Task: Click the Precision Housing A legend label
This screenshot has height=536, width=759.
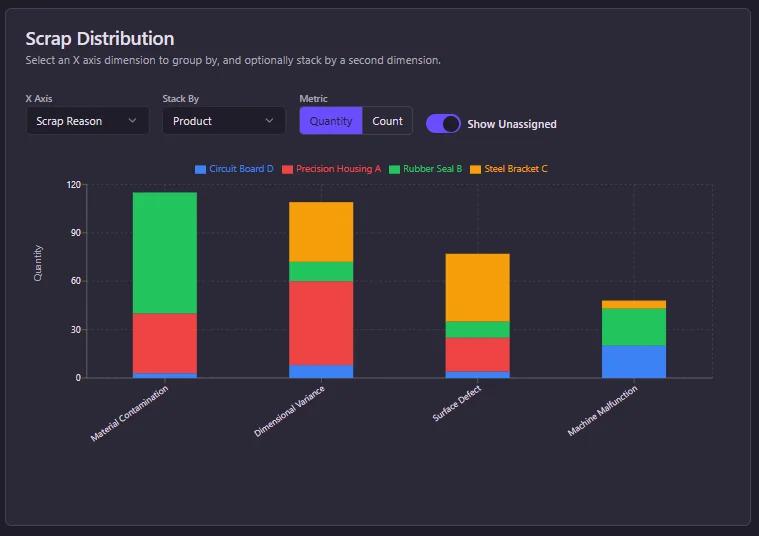Action: point(338,169)
